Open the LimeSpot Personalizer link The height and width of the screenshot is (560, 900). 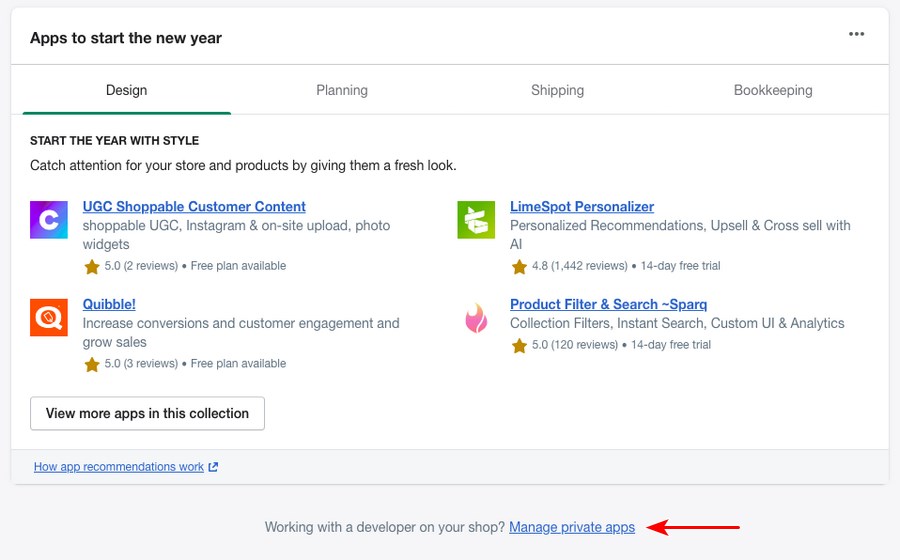coord(582,207)
